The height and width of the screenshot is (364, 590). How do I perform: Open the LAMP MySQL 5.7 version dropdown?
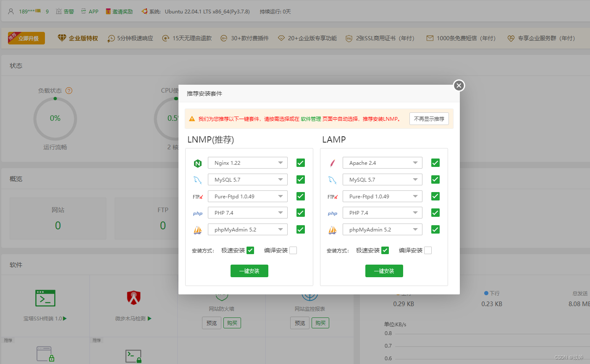(383, 179)
